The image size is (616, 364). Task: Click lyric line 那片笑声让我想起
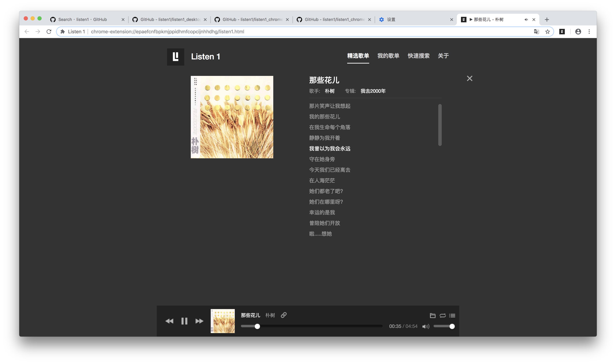329,106
